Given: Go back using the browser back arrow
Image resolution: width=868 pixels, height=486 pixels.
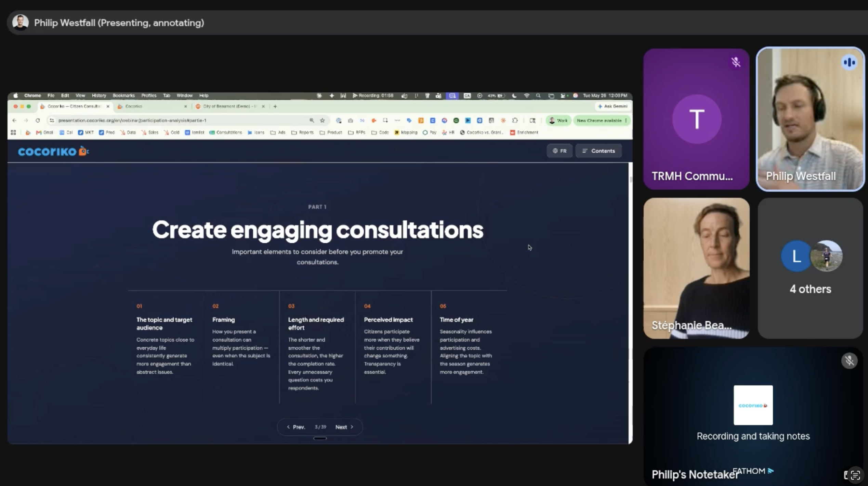Looking at the screenshot, I should pos(14,120).
